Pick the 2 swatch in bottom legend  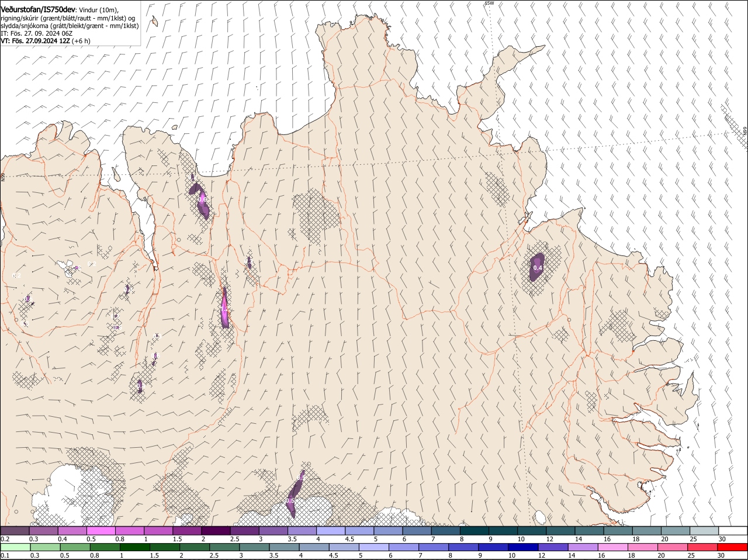pos(195,547)
